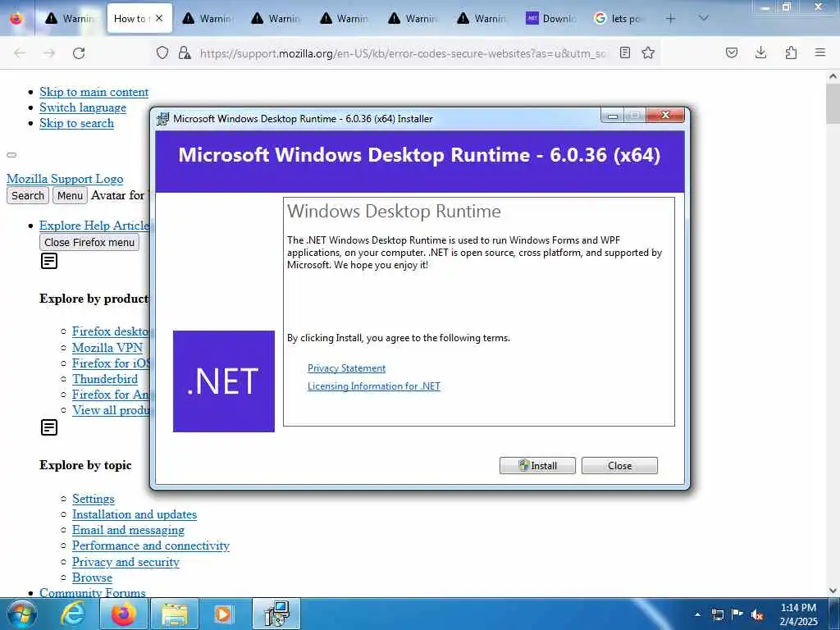
Task: Click network tray icon
Action: tap(717, 615)
